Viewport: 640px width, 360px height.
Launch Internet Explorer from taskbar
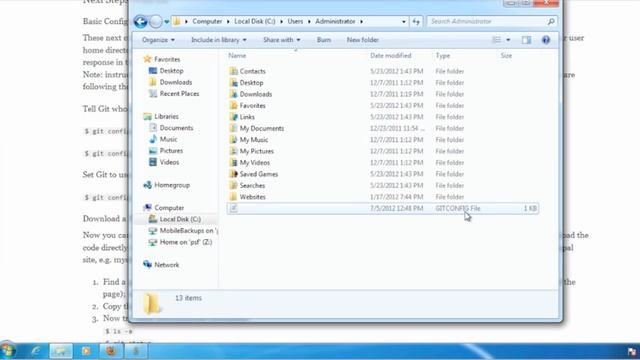36,351
